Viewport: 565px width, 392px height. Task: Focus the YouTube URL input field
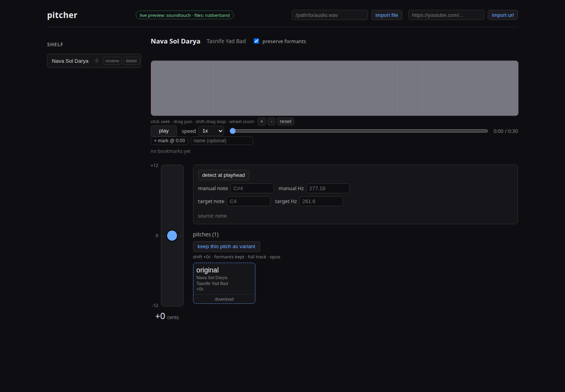[447, 15]
